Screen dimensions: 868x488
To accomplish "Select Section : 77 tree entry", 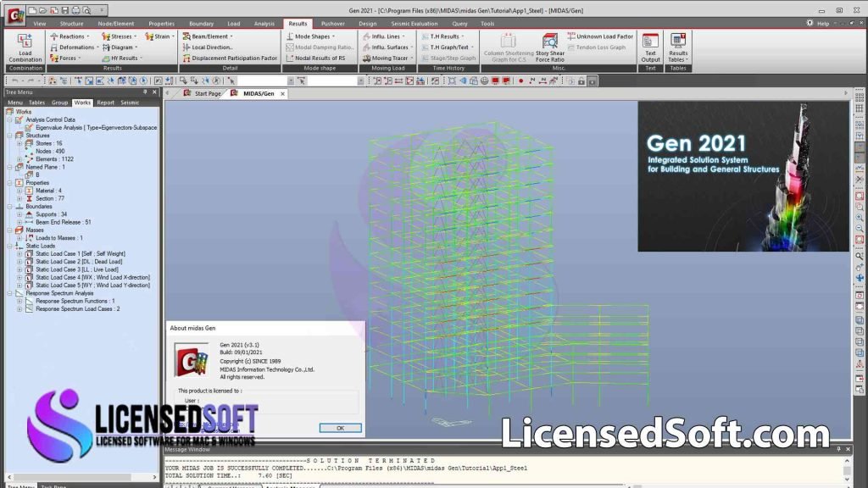I will [x=50, y=198].
